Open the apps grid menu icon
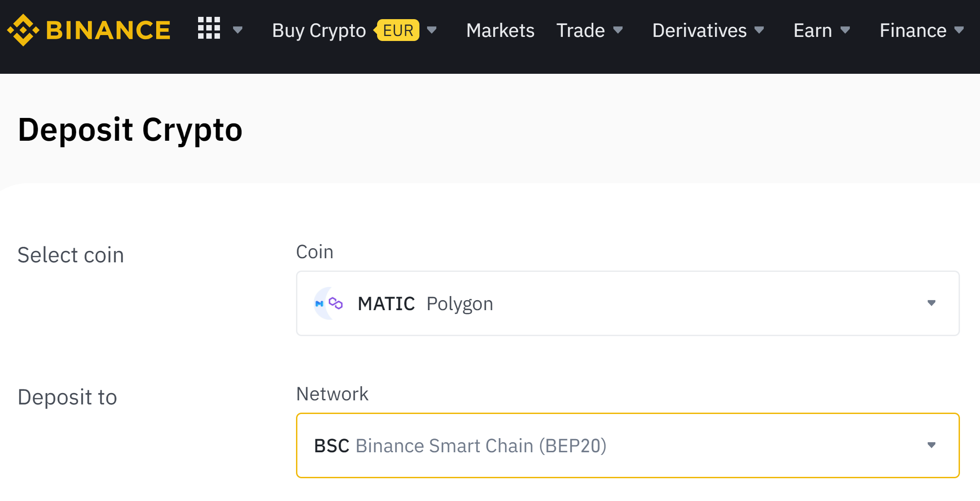This screenshot has width=980, height=501. tap(209, 28)
